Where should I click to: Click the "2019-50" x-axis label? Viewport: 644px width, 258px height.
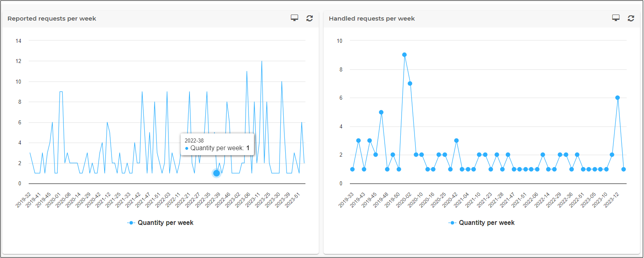(x=392, y=199)
